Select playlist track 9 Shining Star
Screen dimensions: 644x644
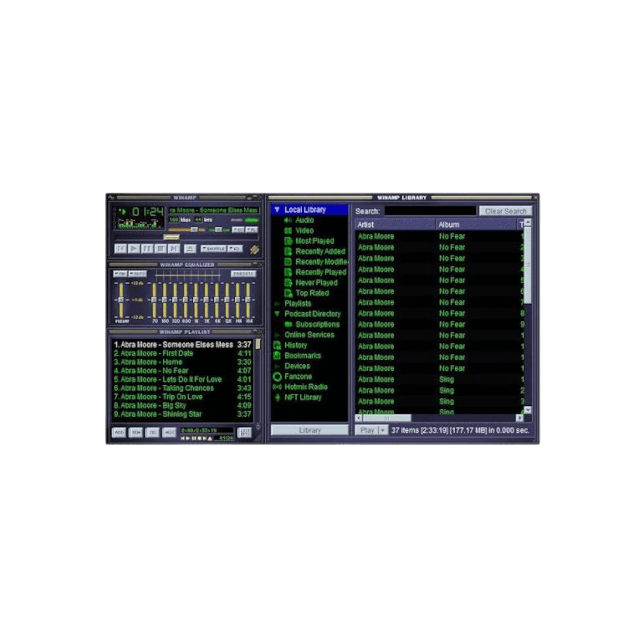pos(182,414)
